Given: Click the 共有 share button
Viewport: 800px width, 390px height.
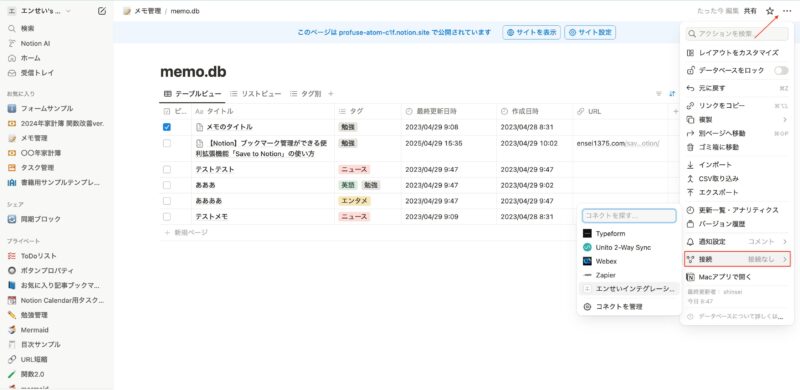Looking at the screenshot, I should [750, 11].
